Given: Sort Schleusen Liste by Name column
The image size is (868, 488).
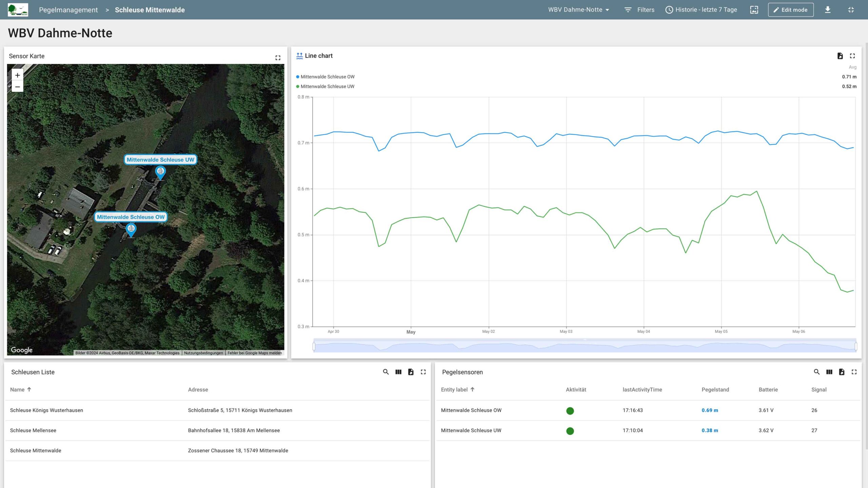Looking at the screenshot, I should (x=17, y=390).
